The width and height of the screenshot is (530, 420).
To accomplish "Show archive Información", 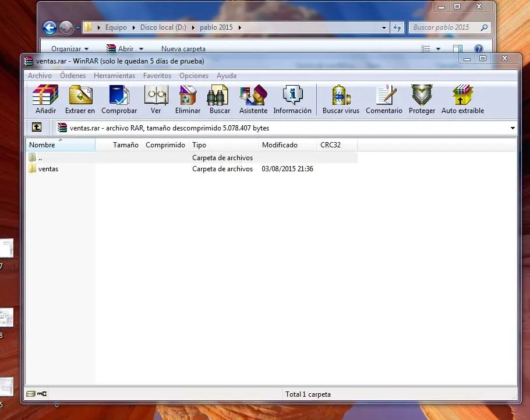I will pos(292,100).
